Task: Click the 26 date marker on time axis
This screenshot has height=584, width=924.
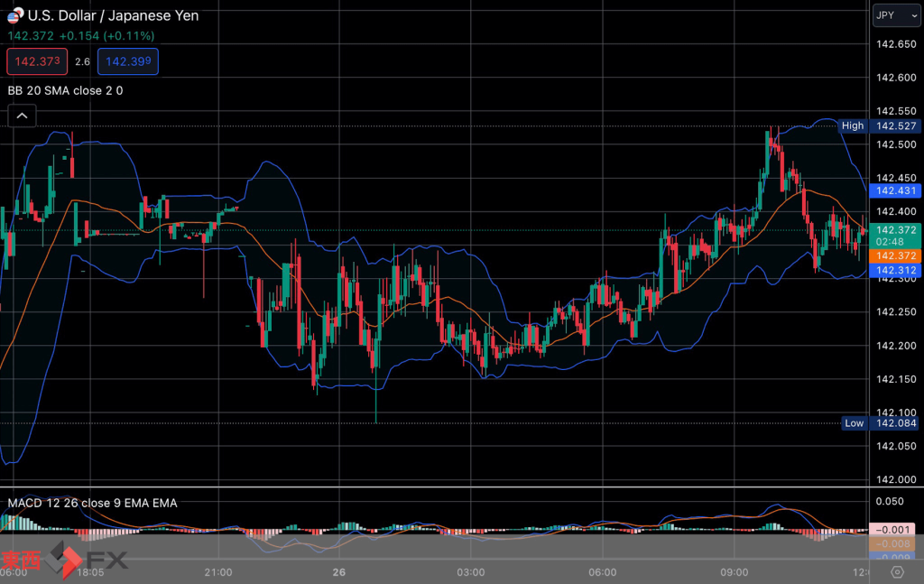Action: coord(339,572)
